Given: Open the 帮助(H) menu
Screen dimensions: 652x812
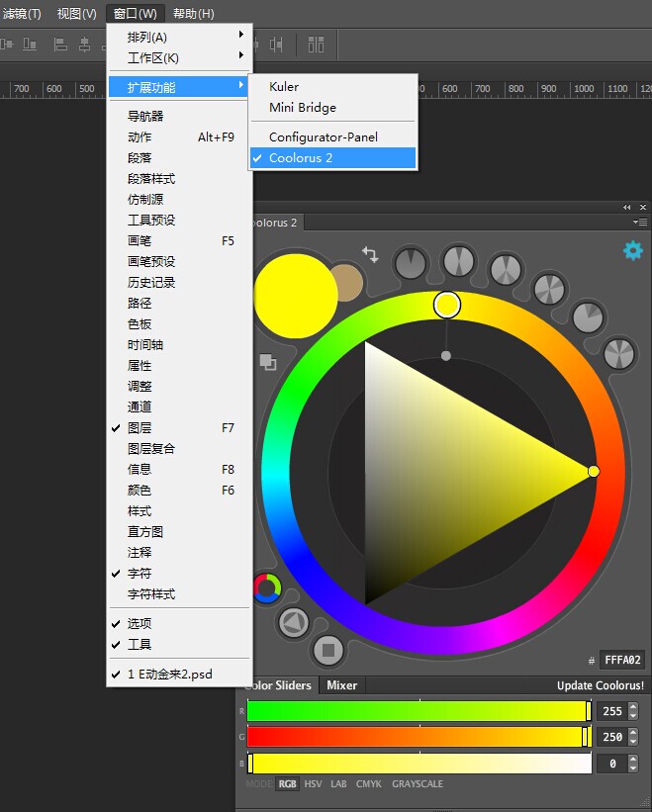Looking at the screenshot, I should coord(194,14).
